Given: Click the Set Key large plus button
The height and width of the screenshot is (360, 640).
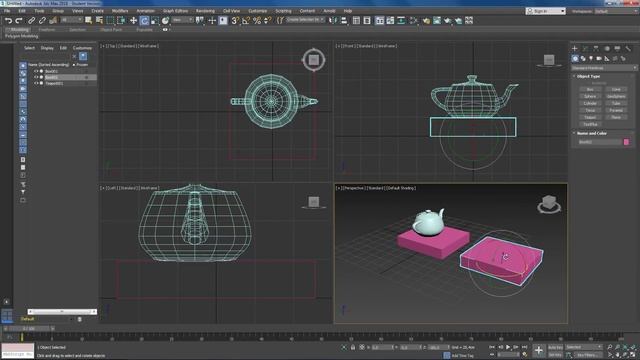Looking at the screenshot, I should (x=539, y=350).
